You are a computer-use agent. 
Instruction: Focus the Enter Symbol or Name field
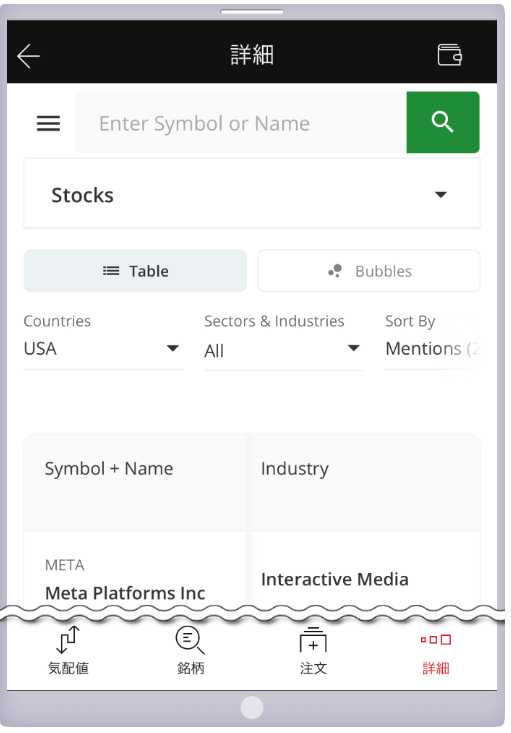tap(241, 122)
